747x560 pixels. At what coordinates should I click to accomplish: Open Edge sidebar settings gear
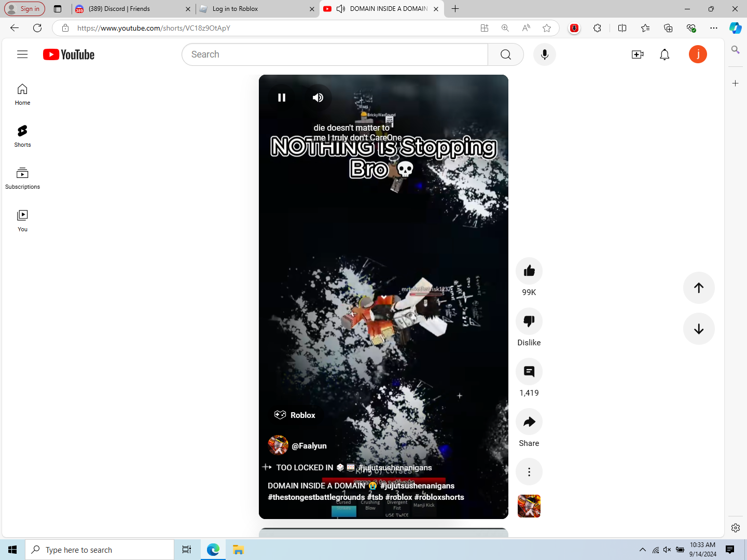(x=736, y=528)
